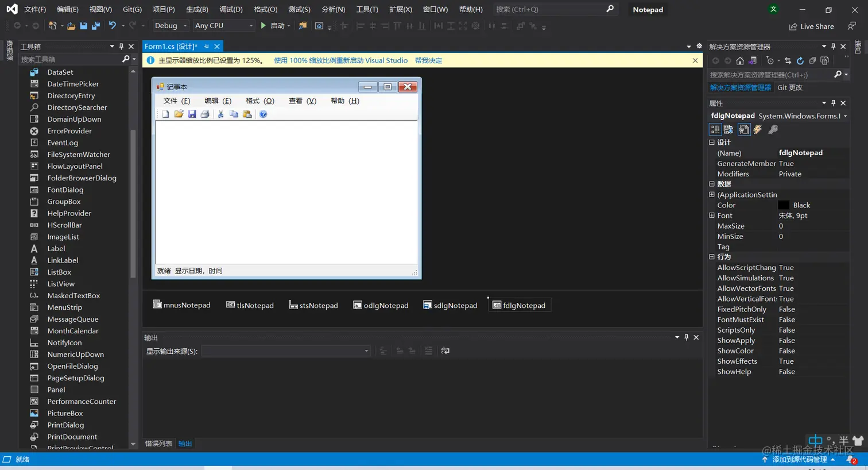Click the Property Pages wrench icon

coord(773,129)
